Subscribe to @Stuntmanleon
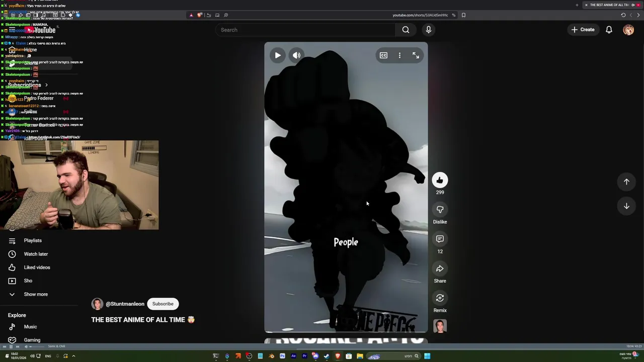This screenshot has width=644, height=362. (x=163, y=304)
